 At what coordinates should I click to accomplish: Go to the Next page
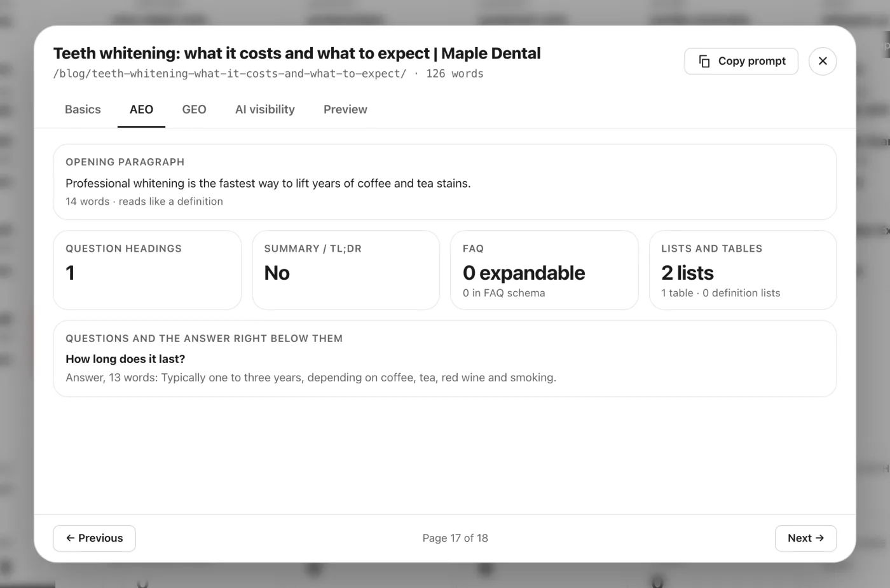(x=805, y=538)
